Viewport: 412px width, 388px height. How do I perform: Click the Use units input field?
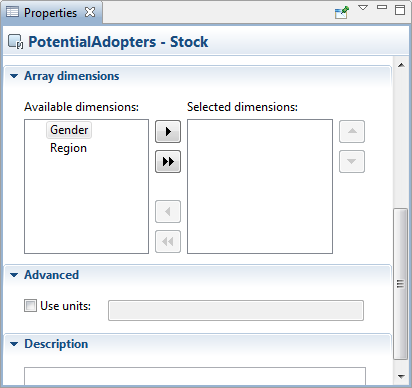coord(236,311)
